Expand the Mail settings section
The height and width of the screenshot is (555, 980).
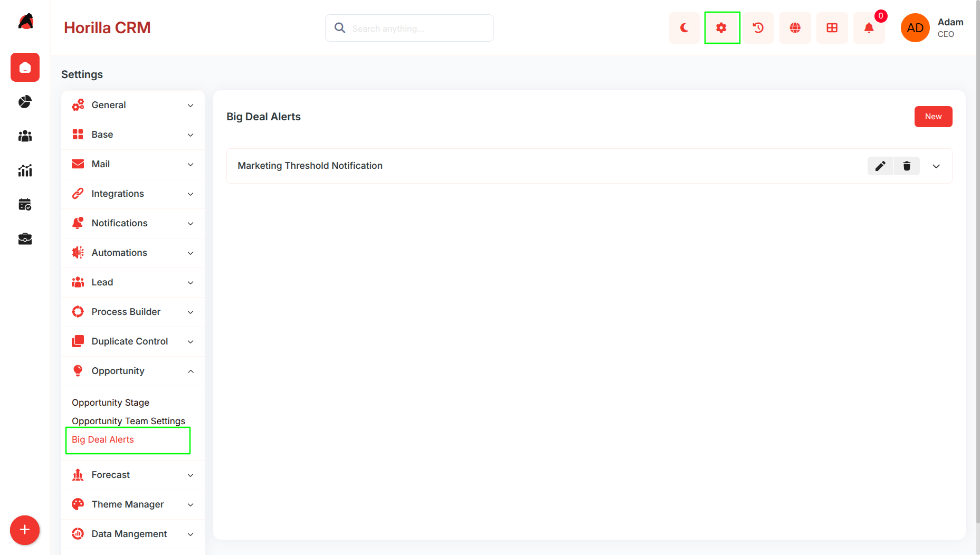(x=133, y=164)
